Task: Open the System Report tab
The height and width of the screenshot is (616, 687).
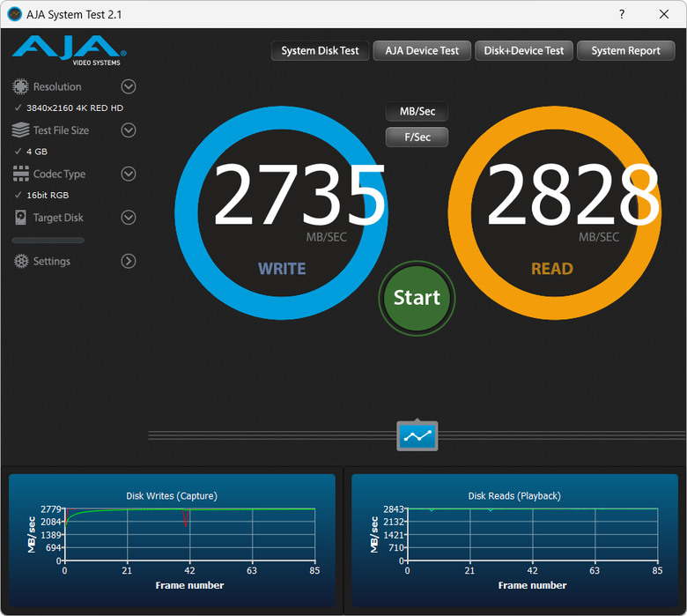Action: (625, 51)
